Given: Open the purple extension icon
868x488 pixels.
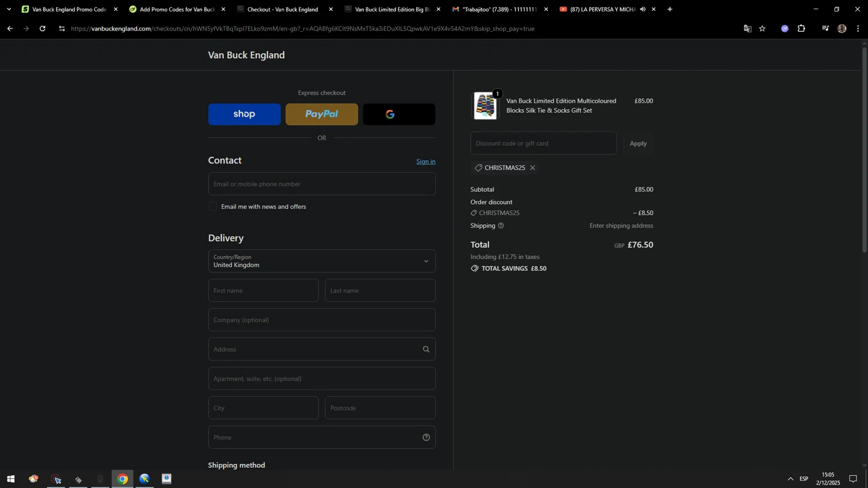Looking at the screenshot, I should (x=785, y=28).
